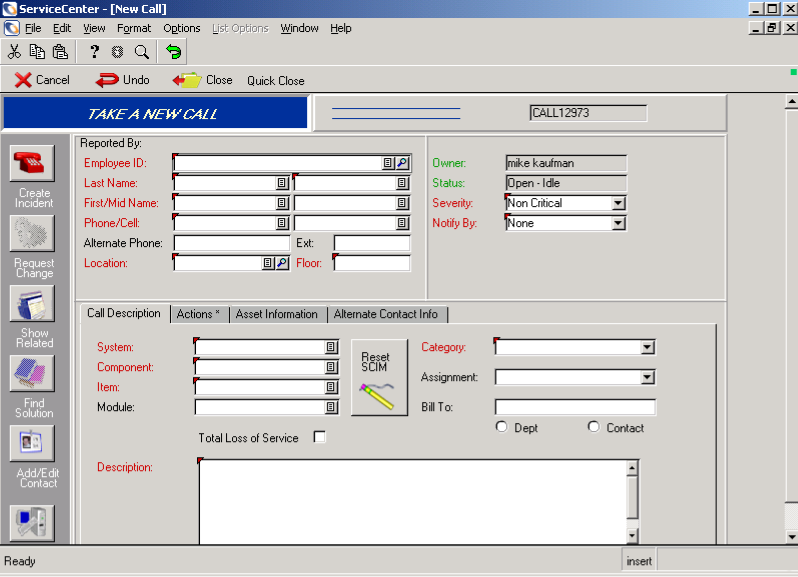
Task: Click the Cancel button
Action: 42,80
